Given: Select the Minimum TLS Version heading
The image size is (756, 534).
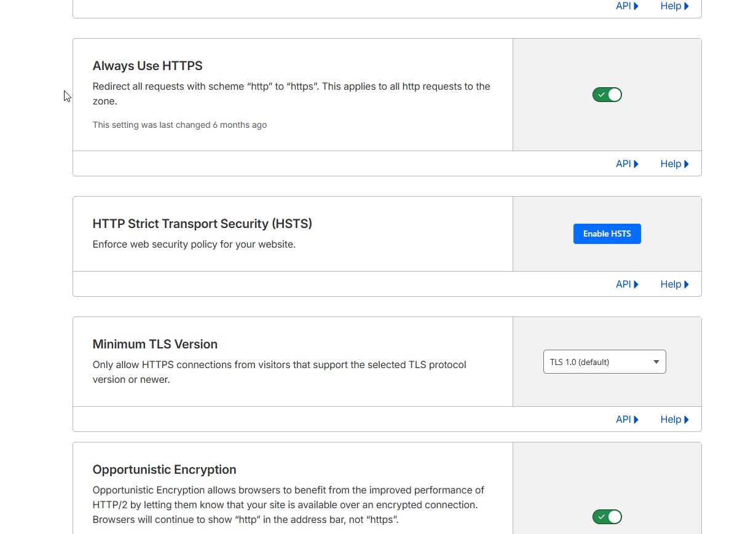Looking at the screenshot, I should pyautogui.click(x=155, y=344).
